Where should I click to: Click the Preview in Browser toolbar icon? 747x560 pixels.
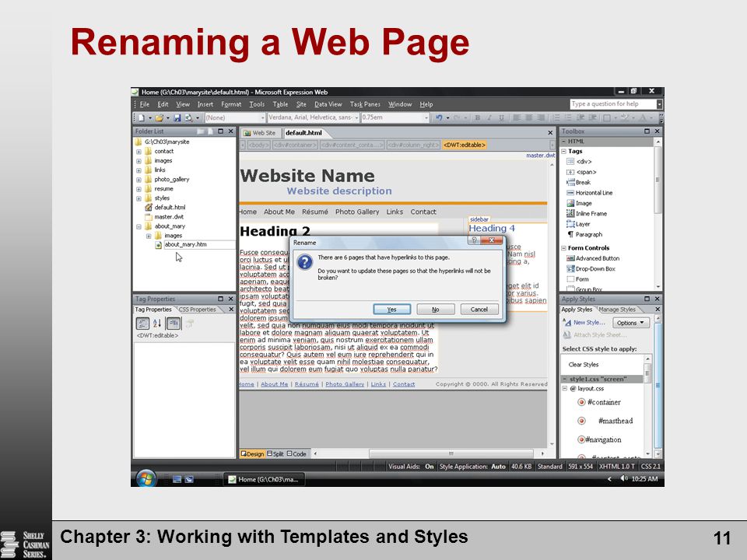(x=188, y=117)
